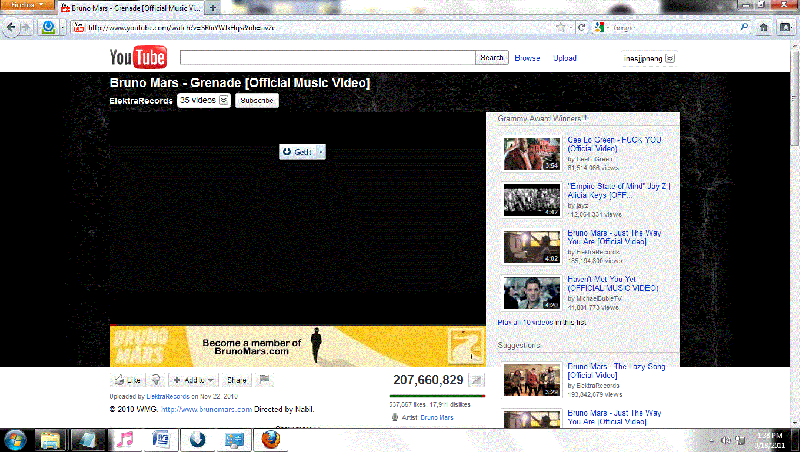Open Cee Lo Green video title link
This screenshot has width=800, height=452.
click(614, 144)
